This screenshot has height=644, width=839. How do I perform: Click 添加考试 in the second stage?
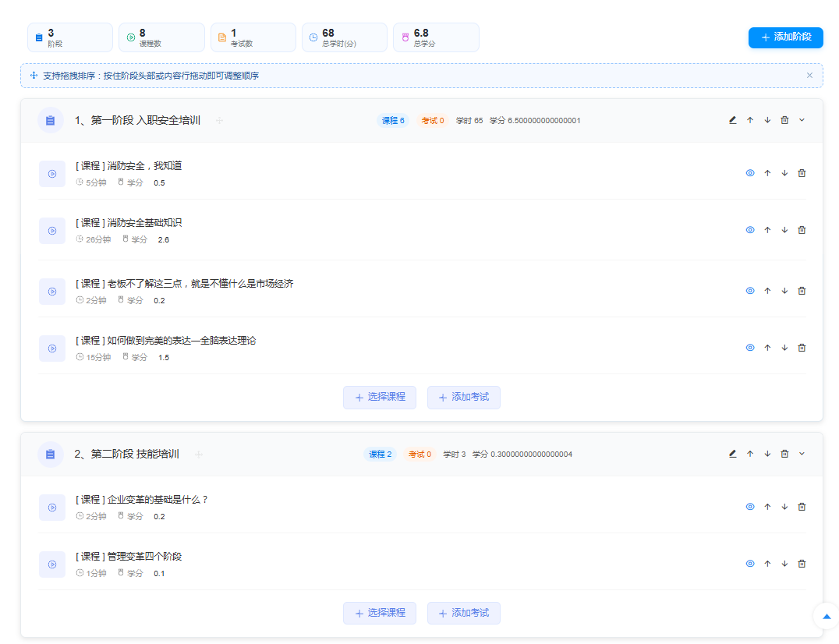tap(463, 613)
